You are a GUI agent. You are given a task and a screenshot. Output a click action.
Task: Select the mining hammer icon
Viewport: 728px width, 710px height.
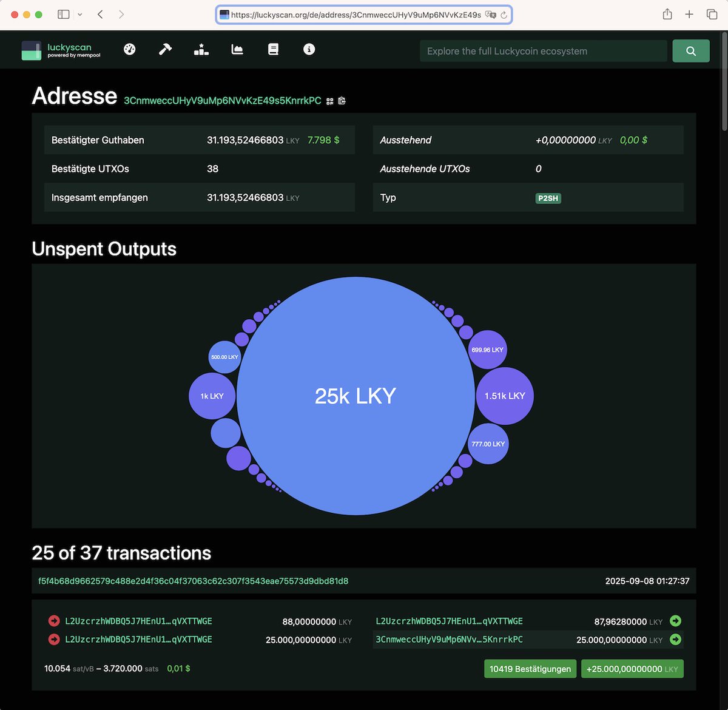(165, 49)
